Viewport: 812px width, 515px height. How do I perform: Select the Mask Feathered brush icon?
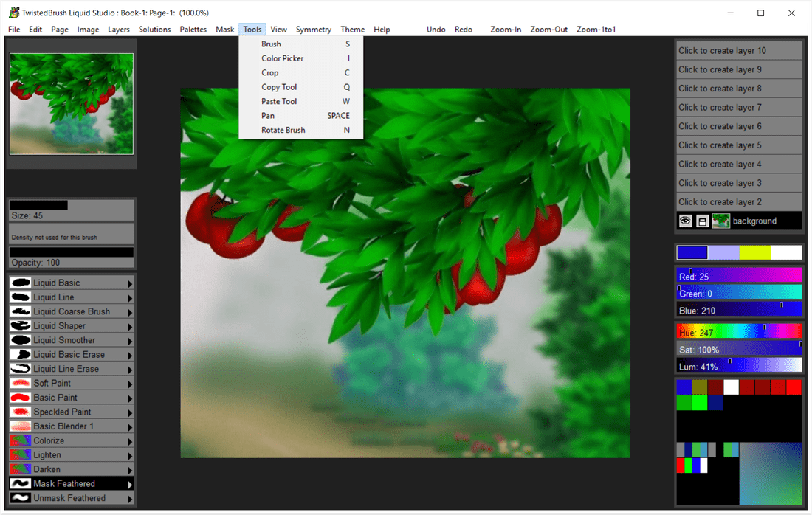tap(21, 484)
